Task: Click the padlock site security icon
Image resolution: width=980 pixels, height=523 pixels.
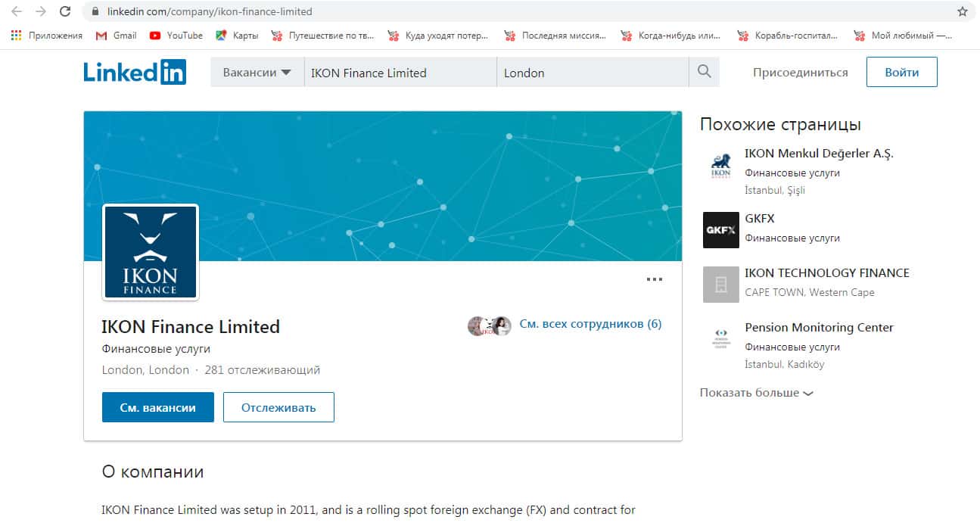Action: pyautogui.click(x=95, y=11)
